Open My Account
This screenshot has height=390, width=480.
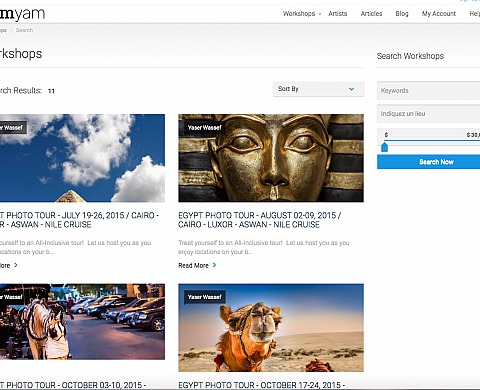(438, 14)
